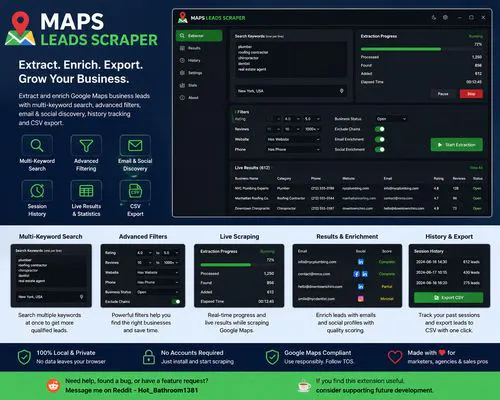Screen dimensions: 500x400
Task: Click the Start Extraction button
Action: [457, 145]
